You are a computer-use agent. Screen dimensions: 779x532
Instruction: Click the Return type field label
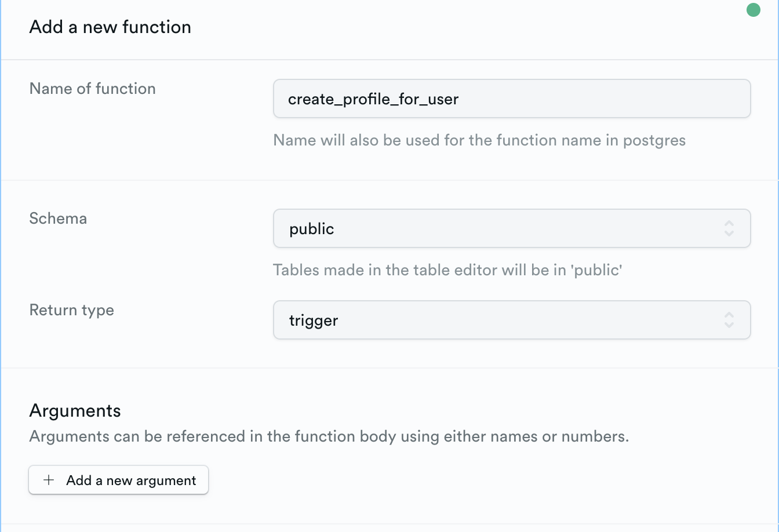tap(72, 310)
